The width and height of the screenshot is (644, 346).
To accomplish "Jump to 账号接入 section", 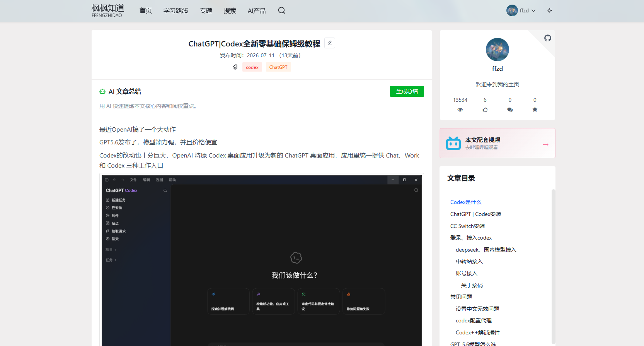I will [467, 273].
